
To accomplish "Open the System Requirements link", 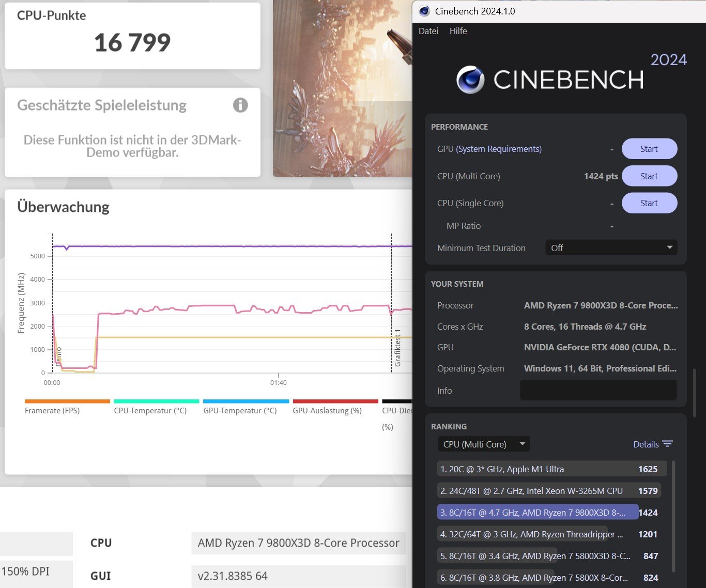I will tap(499, 149).
